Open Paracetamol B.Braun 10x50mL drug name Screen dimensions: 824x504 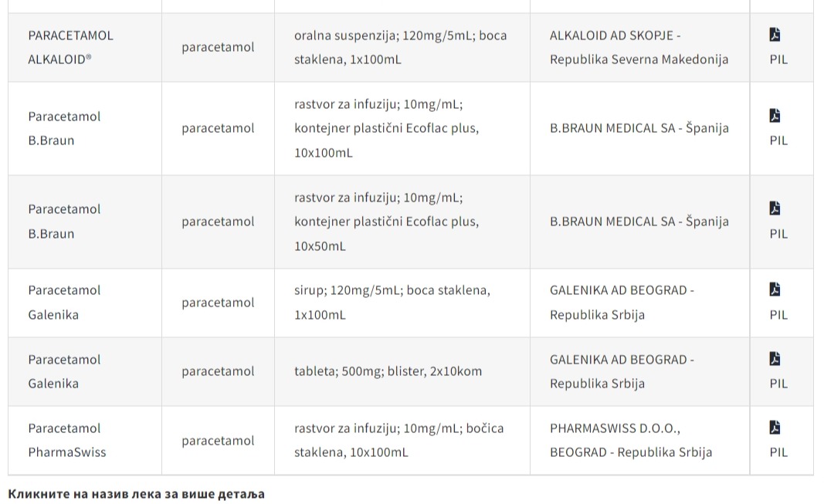coord(64,221)
